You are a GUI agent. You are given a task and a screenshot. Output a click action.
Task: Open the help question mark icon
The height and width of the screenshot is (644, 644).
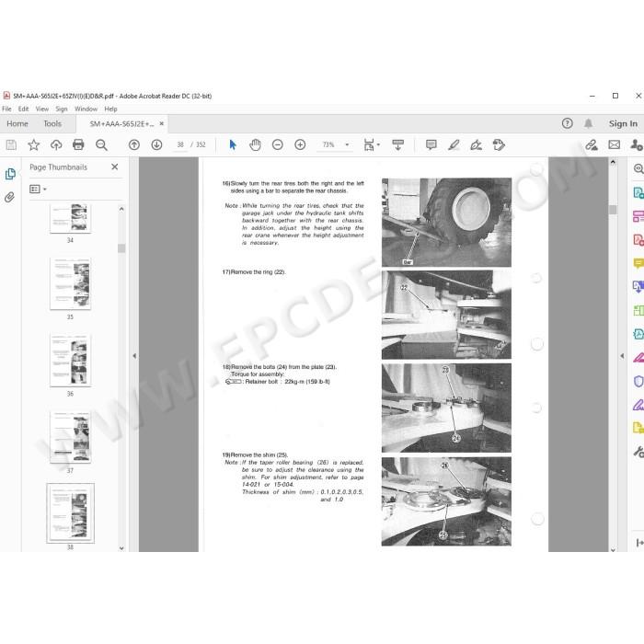[x=568, y=123]
